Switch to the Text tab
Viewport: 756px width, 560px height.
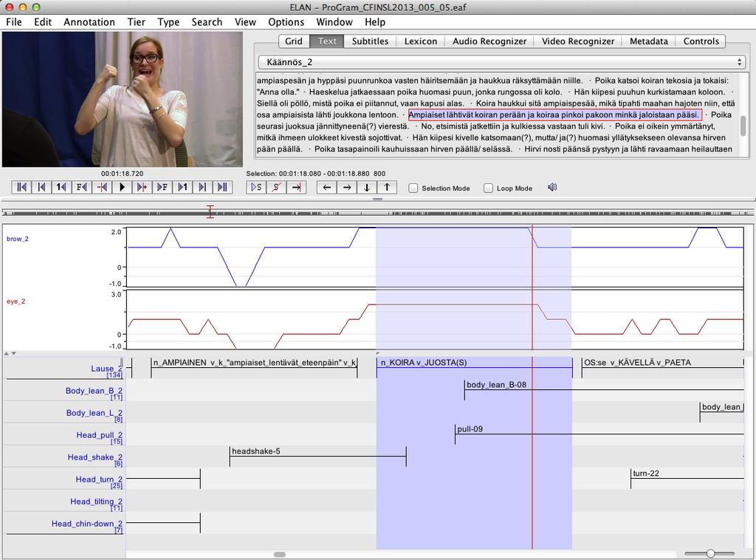(x=327, y=41)
